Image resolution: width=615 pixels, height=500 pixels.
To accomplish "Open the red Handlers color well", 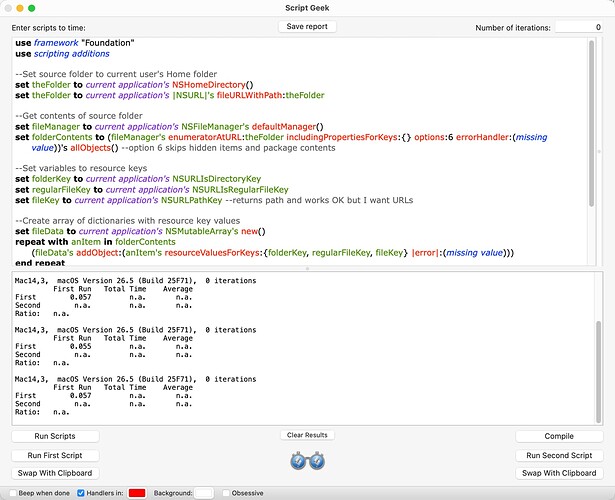I will [x=137, y=493].
